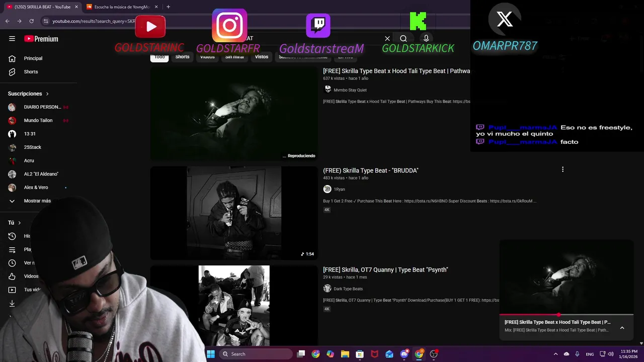Viewport: 644px width, 362px height.
Task: Click the Windows taskbar Search box
Action: [x=256, y=354]
